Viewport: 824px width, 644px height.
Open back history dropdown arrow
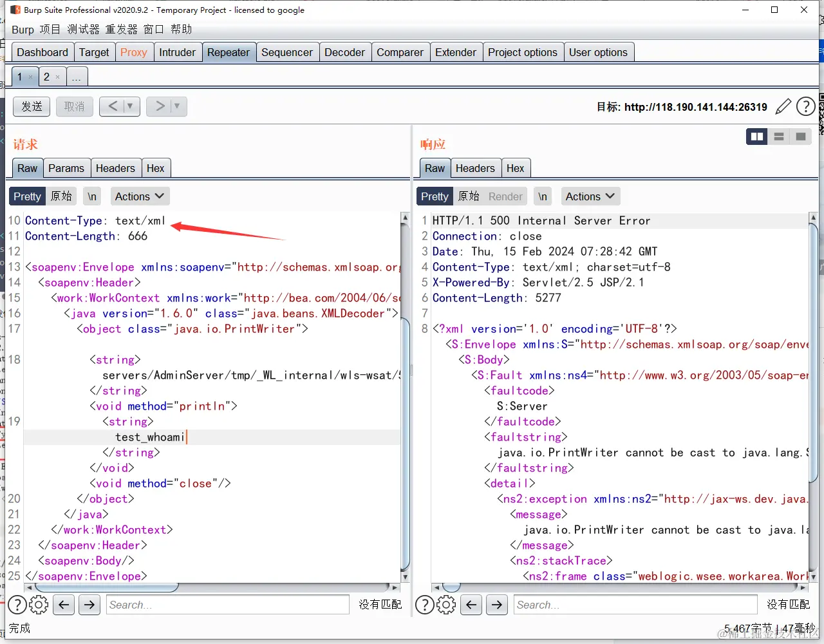[130, 106]
